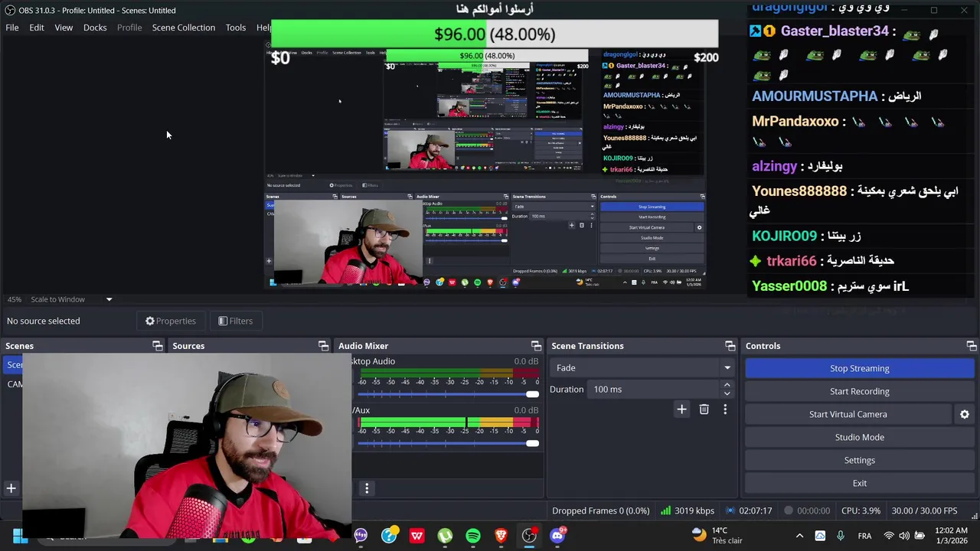The width and height of the screenshot is (980, 551).
Task: Start Recording from Controls
Action: 859,391
